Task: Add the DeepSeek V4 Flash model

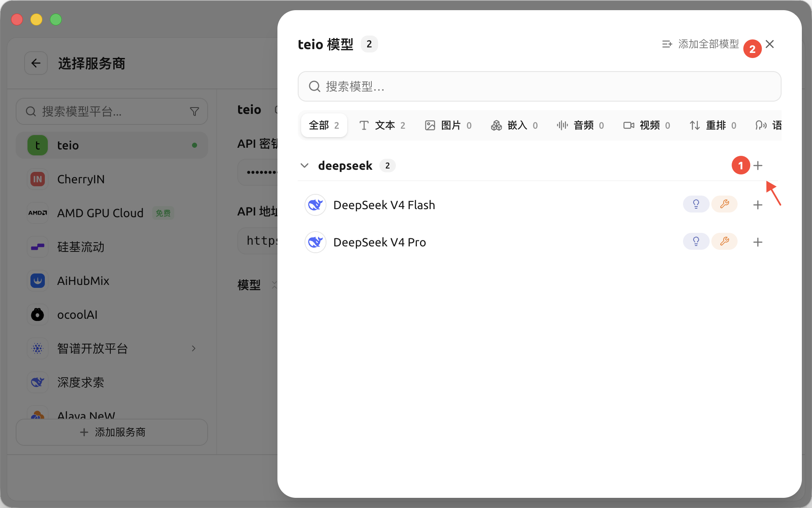Action: coord(757,205)
